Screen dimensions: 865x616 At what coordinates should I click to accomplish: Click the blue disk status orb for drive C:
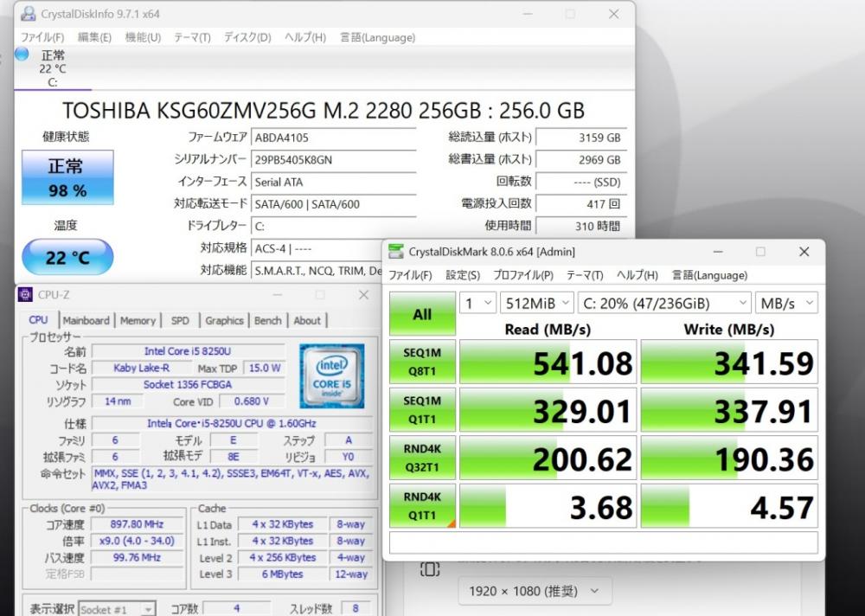[22, 55]
